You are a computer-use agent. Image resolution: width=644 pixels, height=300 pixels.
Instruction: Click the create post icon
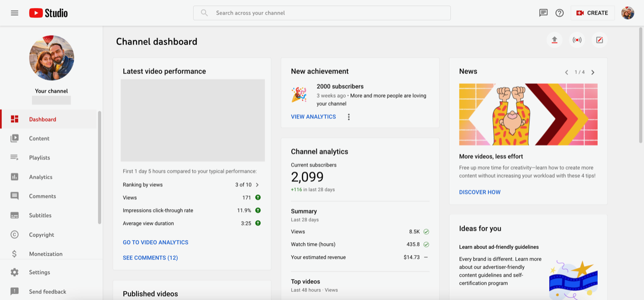[600, 40]
